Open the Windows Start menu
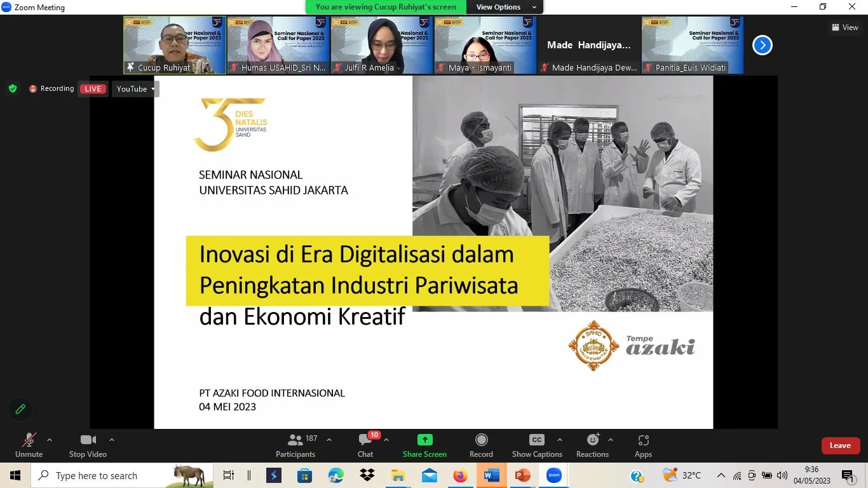This screenshot has width=868, height=488. pyautogui.click(x=15, y=475)
